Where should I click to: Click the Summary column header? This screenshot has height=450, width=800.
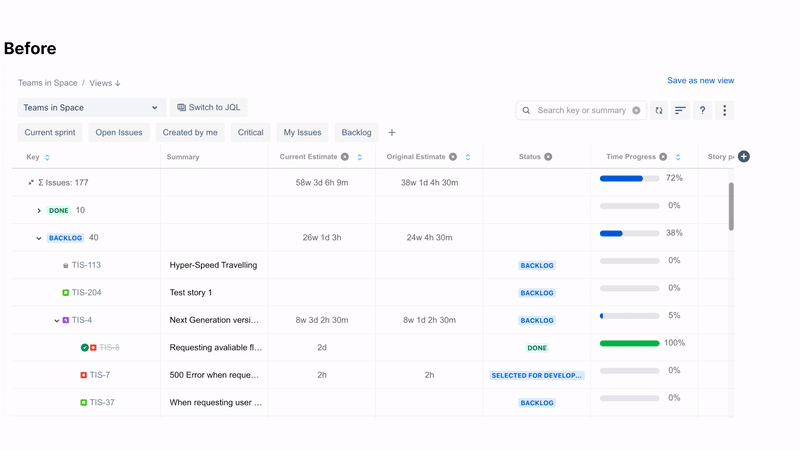(x=183, y=157)
